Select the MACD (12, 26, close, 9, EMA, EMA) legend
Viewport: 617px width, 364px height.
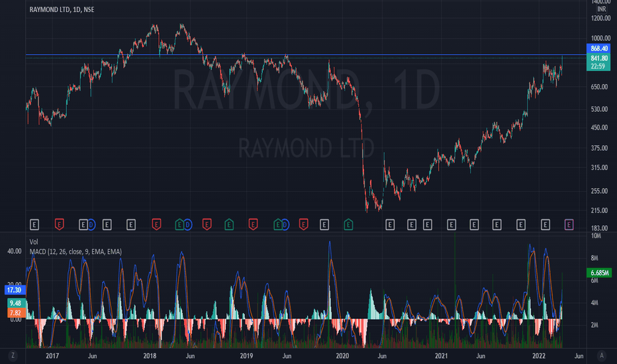75,251
